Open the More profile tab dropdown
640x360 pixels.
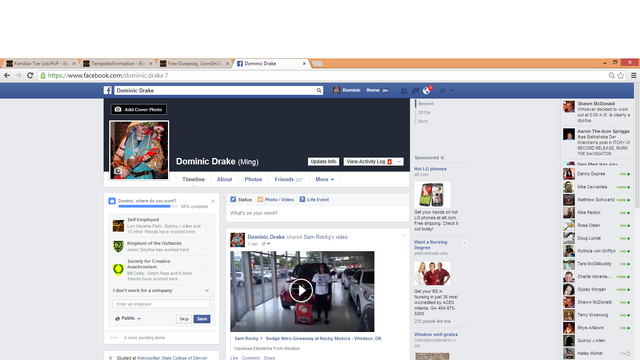pyautogui.click(x=324, y=179)
